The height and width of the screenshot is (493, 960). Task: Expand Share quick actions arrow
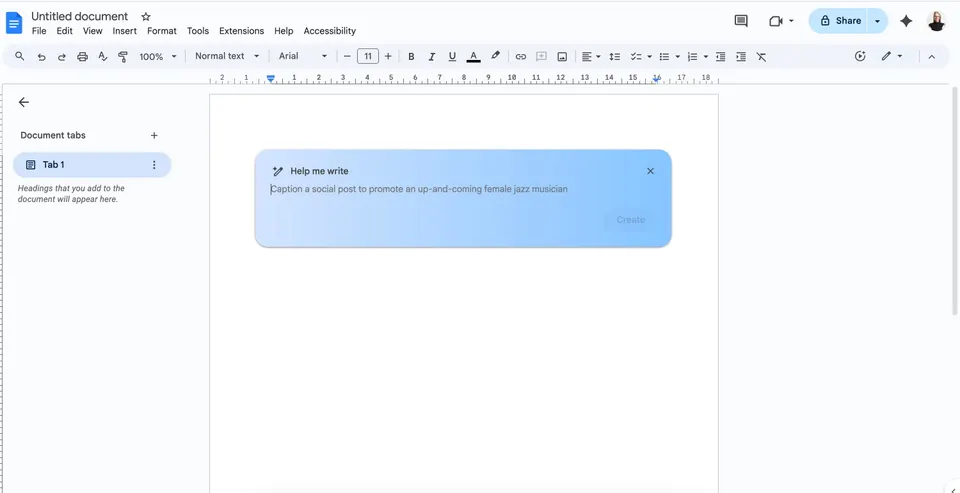877,21
